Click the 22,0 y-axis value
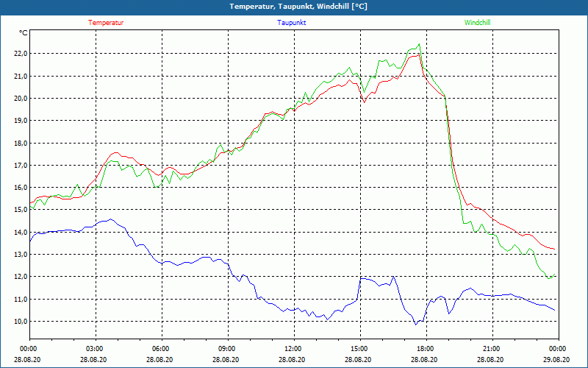 [21, 54]
